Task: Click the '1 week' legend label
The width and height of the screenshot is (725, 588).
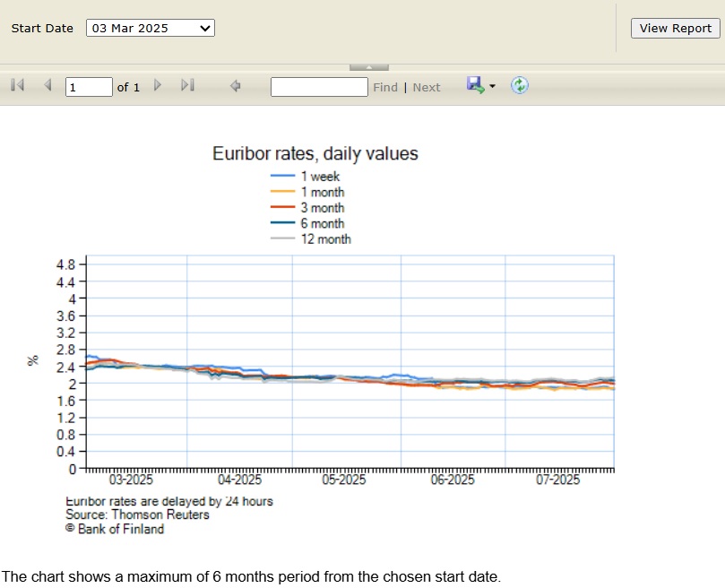Action: [x=320, y=177]
